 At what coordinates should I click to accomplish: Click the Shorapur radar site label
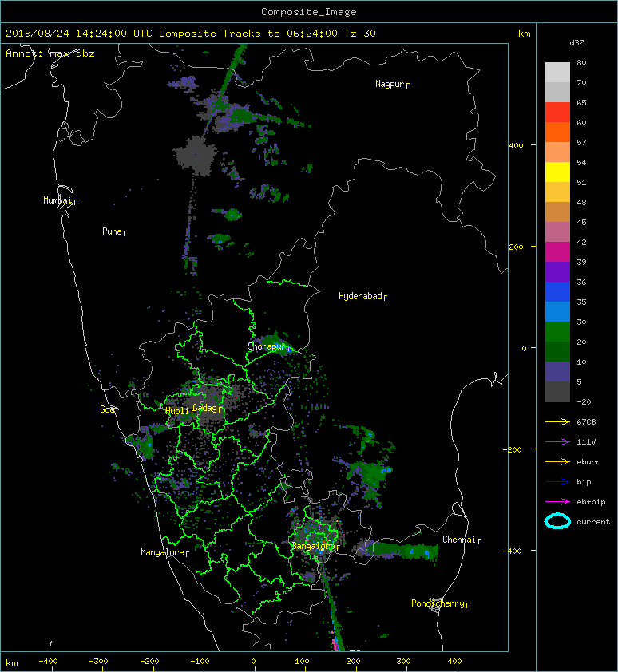point(269,346)
